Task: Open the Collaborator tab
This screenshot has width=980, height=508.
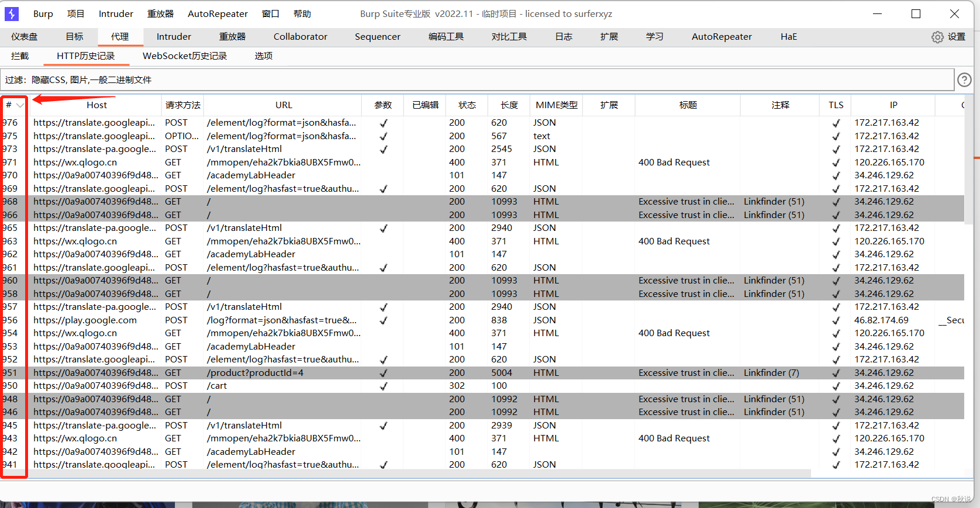Action: [301, 36]
